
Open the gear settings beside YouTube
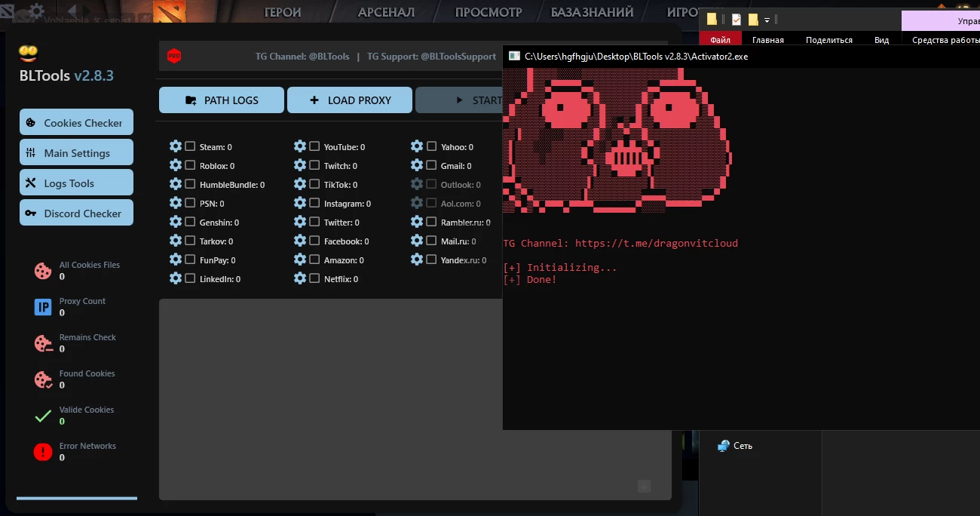pyautogui.click(x=300, y=146)
